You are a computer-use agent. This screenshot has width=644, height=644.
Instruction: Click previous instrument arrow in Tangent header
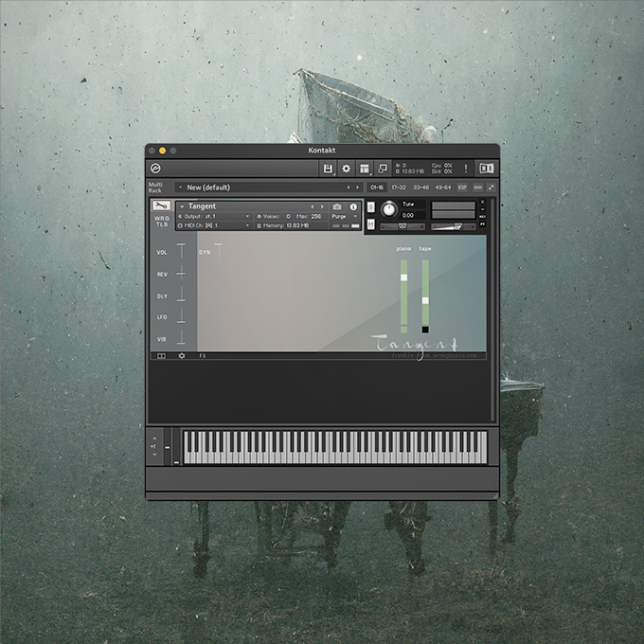tap(313, 206)
